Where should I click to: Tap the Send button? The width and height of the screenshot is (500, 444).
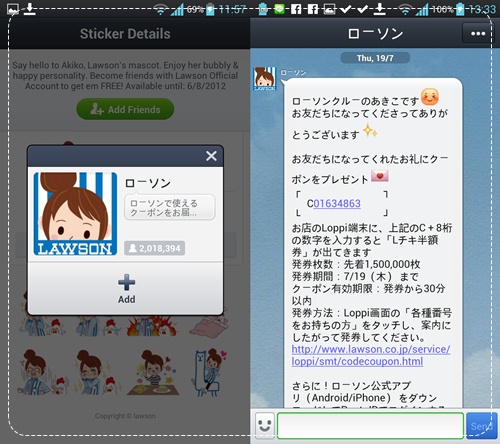(x=481, y=426)
